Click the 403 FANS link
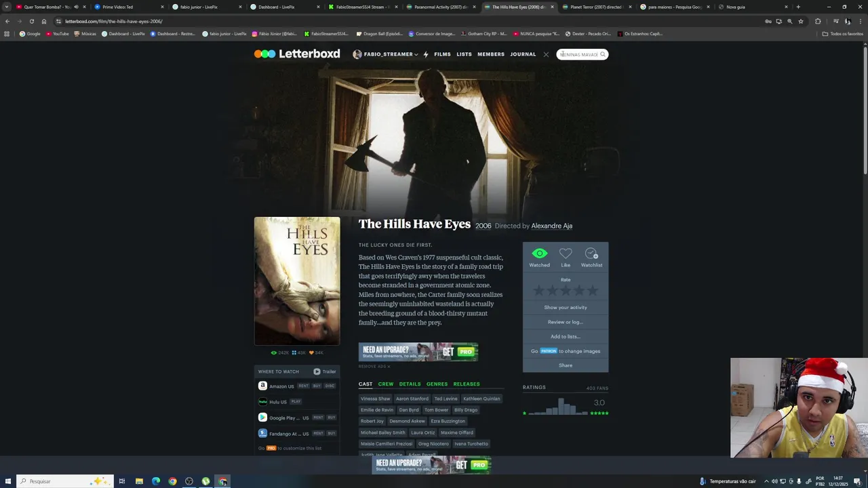 (597, 388)
